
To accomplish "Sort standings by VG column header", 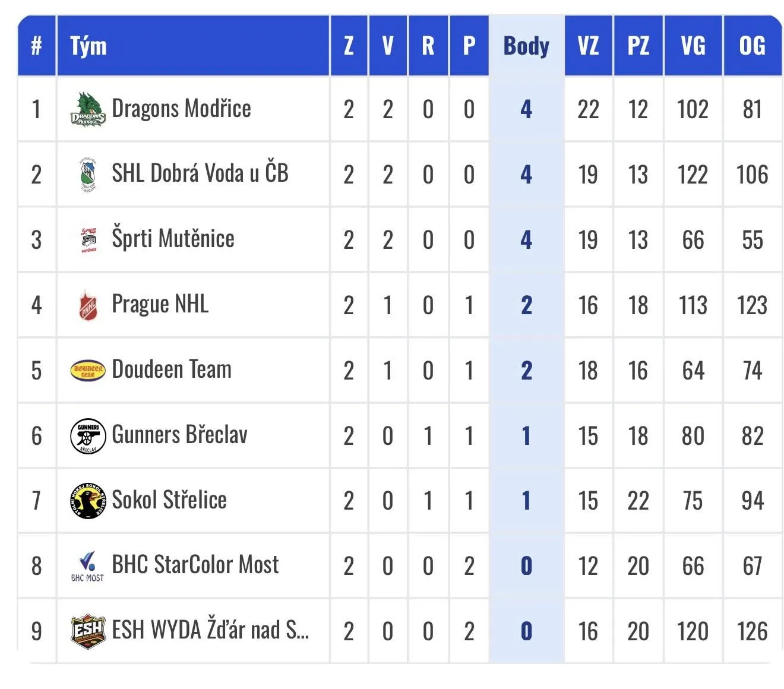I will (693, 46).
